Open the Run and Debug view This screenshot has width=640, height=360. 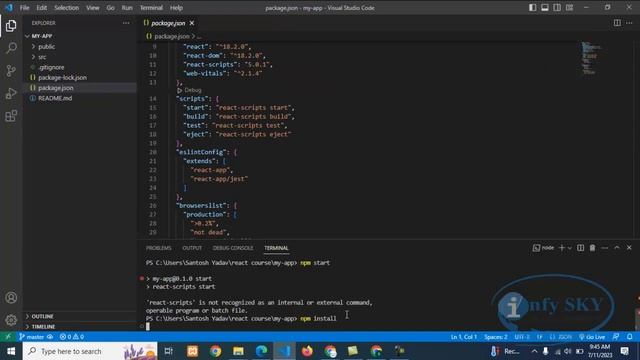point(11,93)
